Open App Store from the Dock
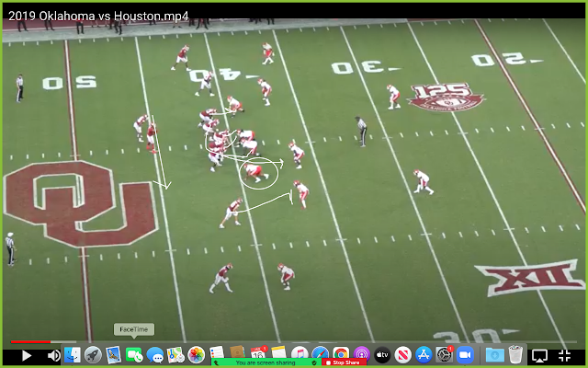The width and height of the screenshot is (588, 368). point(424,355)
